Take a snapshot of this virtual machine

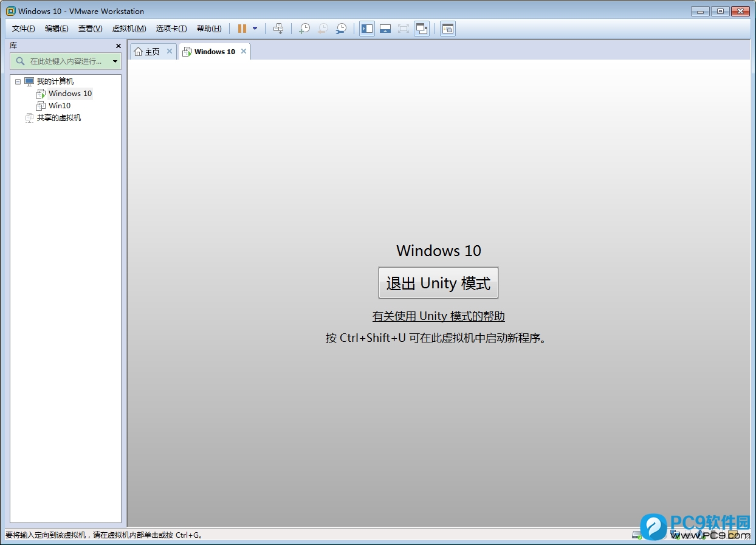point(304,29)
